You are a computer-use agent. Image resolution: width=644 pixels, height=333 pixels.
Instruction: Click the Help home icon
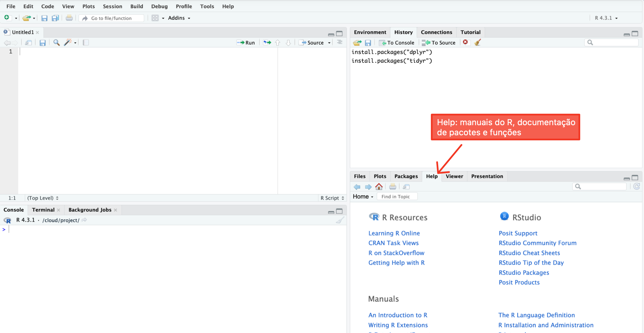pyautogui.click(x=379, y=187)
